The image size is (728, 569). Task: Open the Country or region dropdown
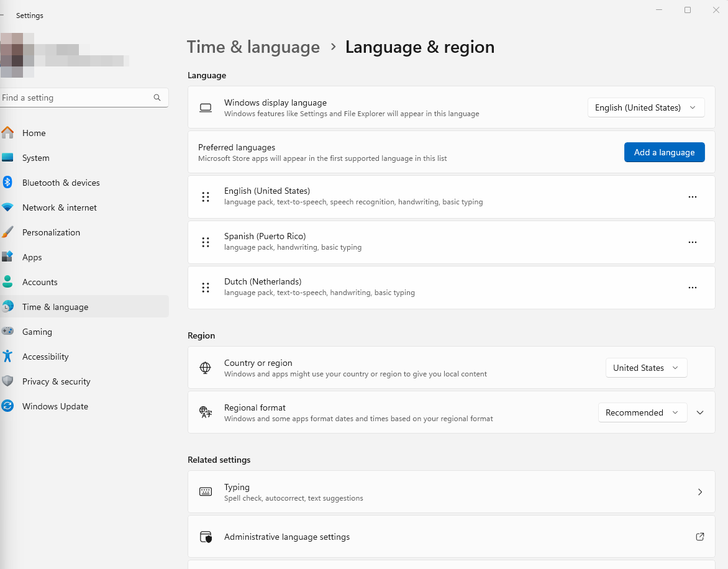646,368
